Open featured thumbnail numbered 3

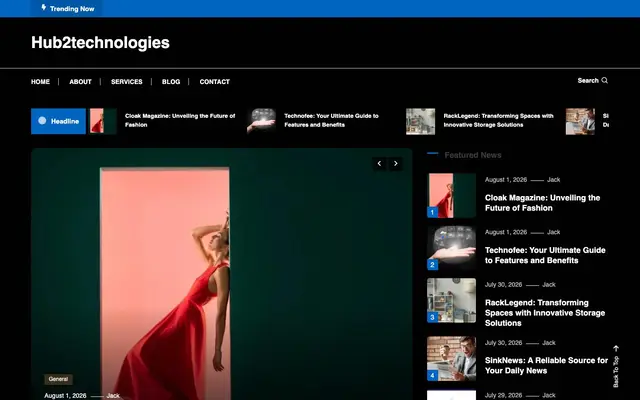coord(451,300)
